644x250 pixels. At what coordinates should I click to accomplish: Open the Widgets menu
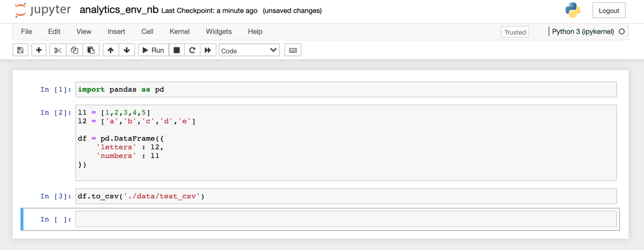click(219, 31)
